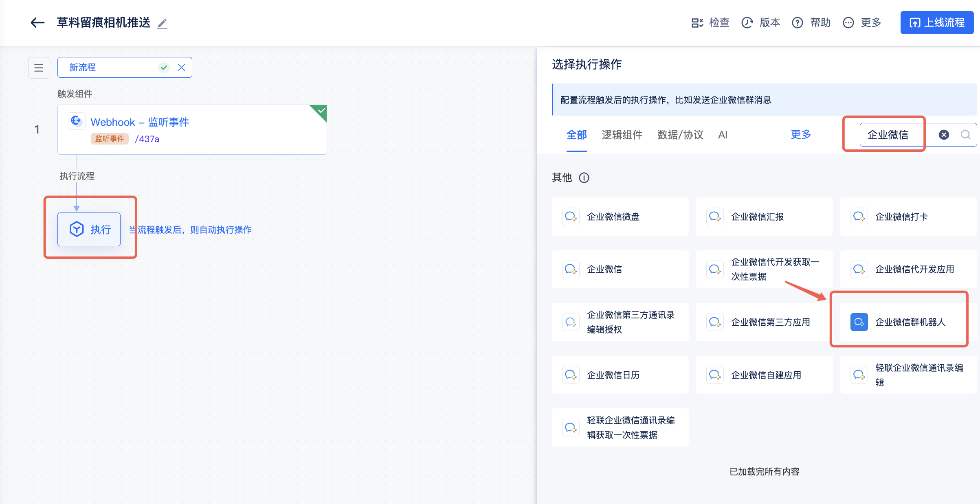Viewport: 980px width, 504px height.
Task: Click the 执行 cube icon
Action: 77,229
